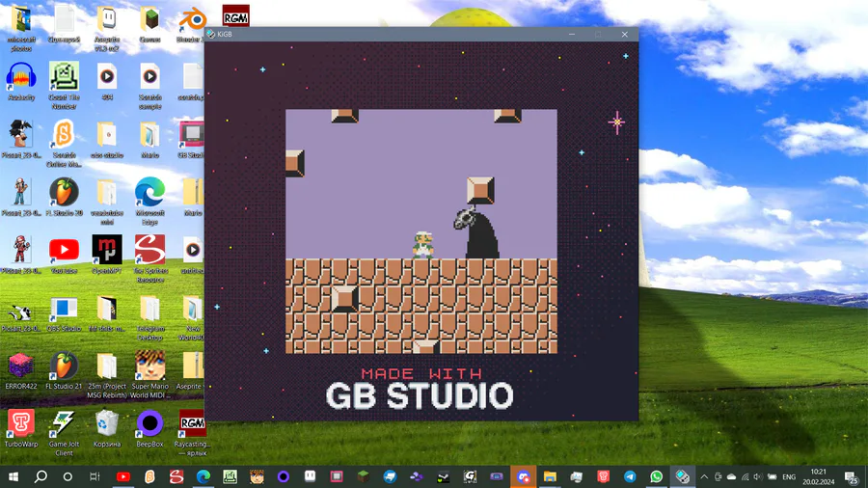Image resolution: width=868 pixels, height=488 pixels.
Task: Open the YouTube desktop shortcut
Action: [64, 255]
